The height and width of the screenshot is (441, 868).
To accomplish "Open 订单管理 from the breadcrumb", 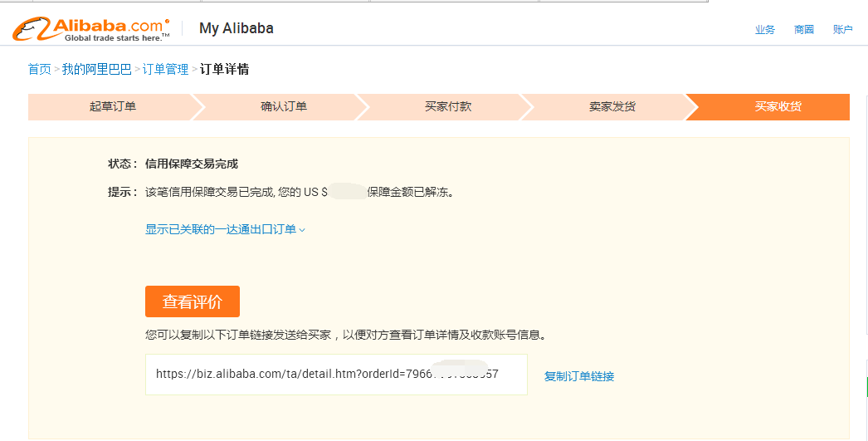I will coord(165,70).
